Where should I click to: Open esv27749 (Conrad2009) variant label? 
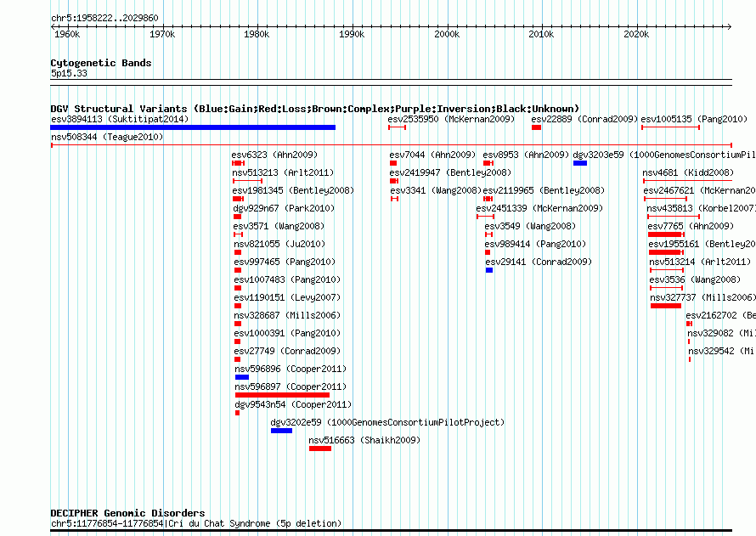[x=287, y=351]
